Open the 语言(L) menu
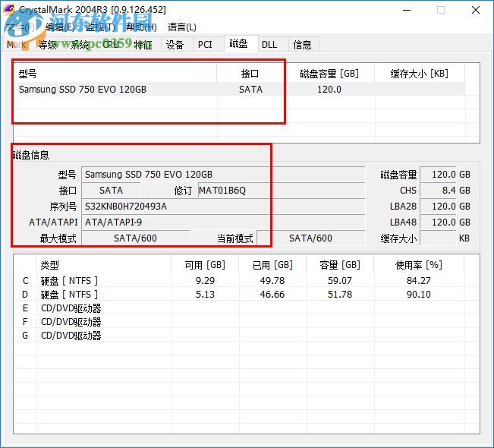 point(182,27)
